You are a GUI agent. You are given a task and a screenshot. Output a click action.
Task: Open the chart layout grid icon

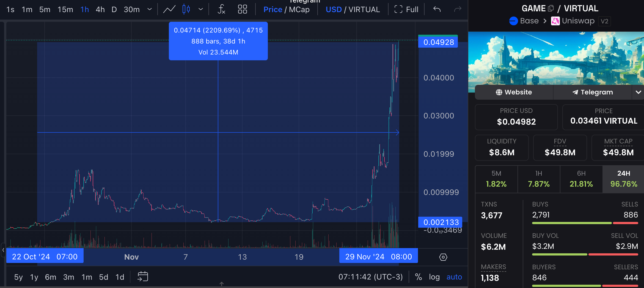(x=242, y=9)
